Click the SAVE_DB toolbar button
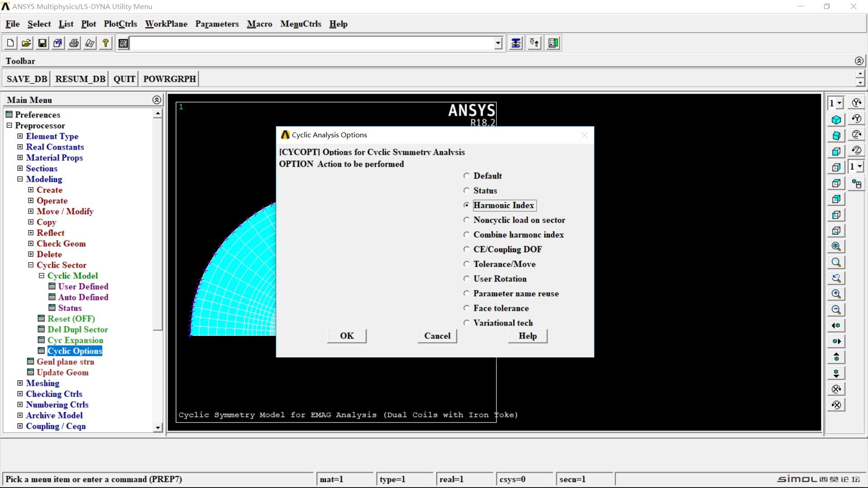 tap(27, 79)
